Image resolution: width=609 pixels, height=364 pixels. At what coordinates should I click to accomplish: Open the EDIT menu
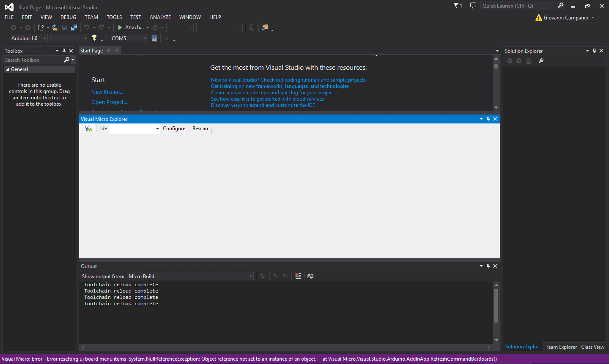(x=27, y=17)
